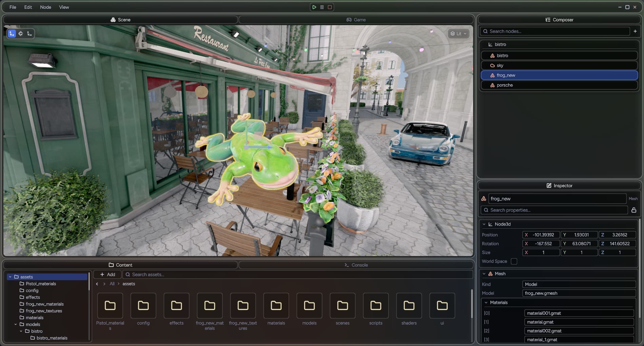Open the File menu
Screen dimensions: 644x346
coord(13,7)
